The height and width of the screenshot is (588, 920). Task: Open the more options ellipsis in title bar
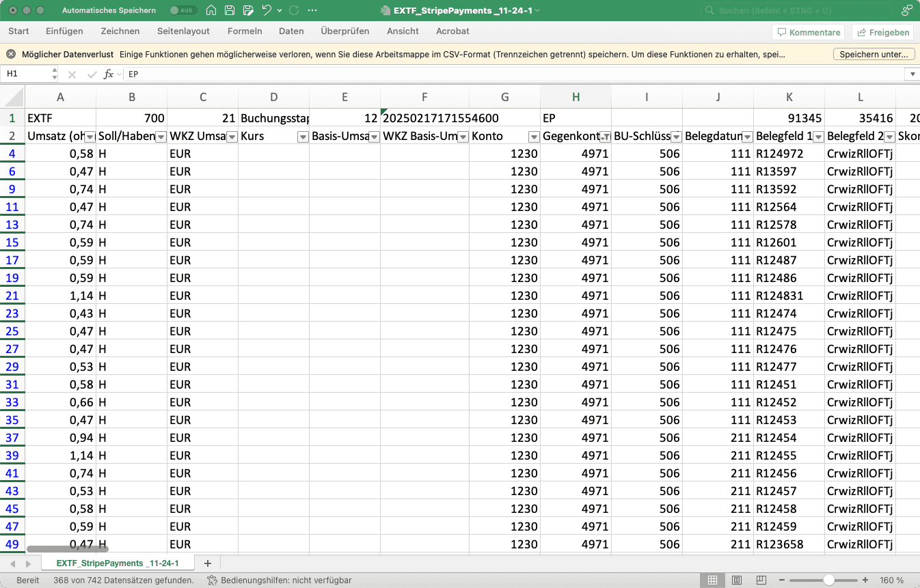(x=312, y=11)
